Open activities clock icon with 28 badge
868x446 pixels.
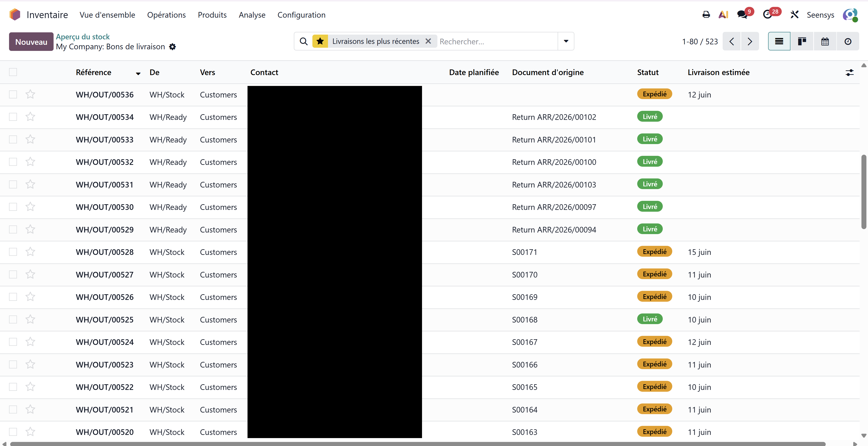click(x=767, y=14)
